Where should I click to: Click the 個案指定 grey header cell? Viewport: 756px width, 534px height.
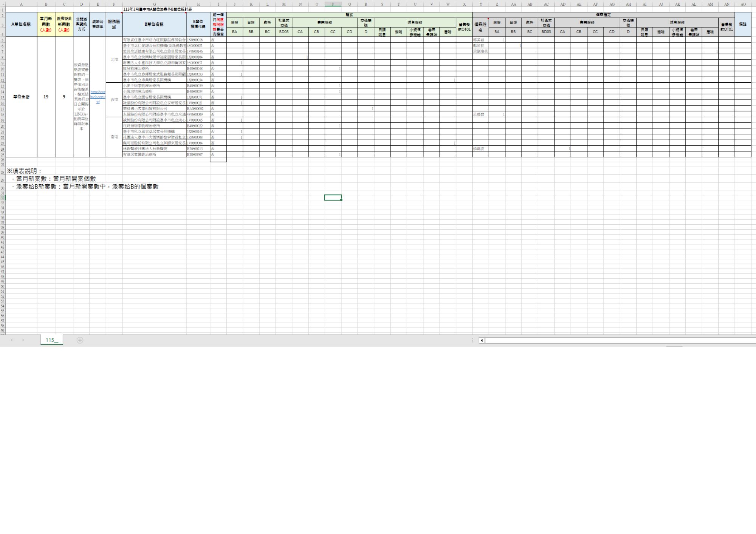[x=603, y=15]
